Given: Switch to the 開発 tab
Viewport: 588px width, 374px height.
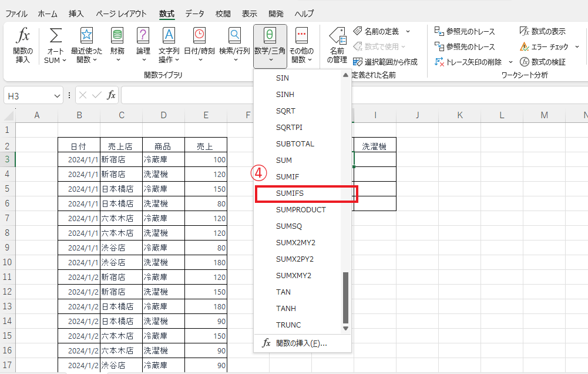Looking at the screenshot, I should (276, 14).
